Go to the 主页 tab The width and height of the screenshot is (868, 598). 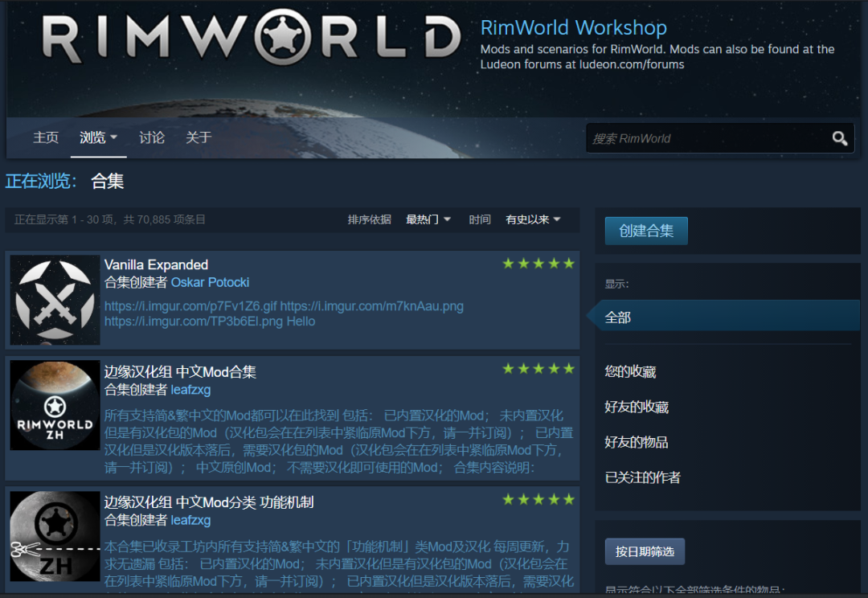46,137
